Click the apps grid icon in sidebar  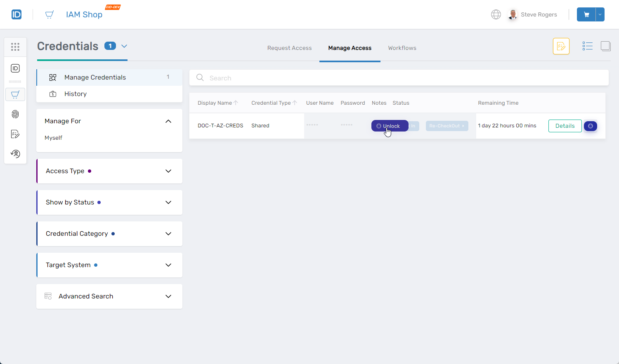pos(15,47)
